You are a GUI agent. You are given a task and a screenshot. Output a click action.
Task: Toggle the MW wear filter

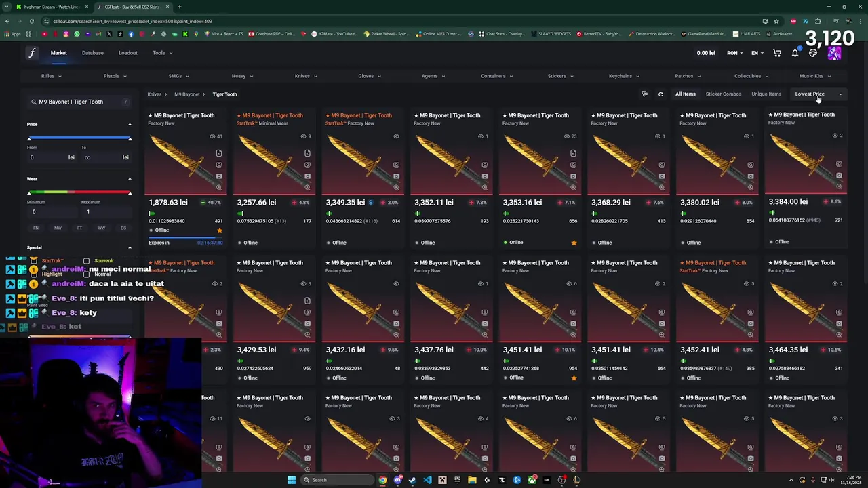point(58,228)
